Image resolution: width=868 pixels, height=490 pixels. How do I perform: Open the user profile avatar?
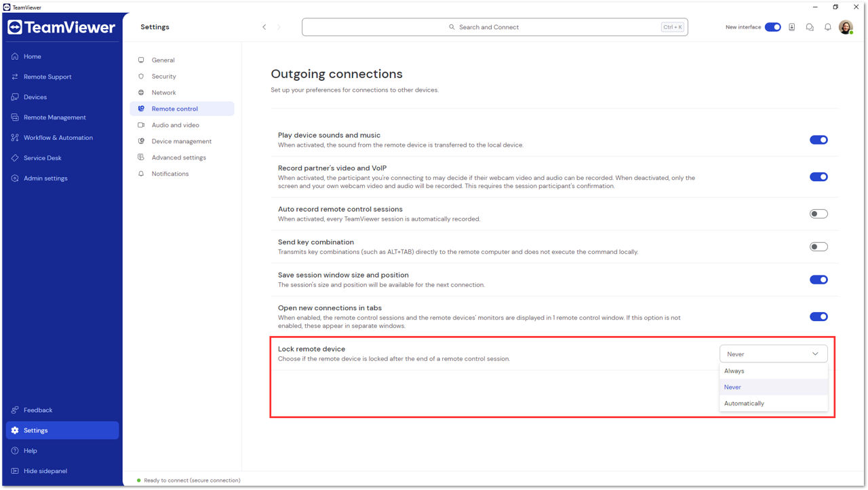[846, 27]
